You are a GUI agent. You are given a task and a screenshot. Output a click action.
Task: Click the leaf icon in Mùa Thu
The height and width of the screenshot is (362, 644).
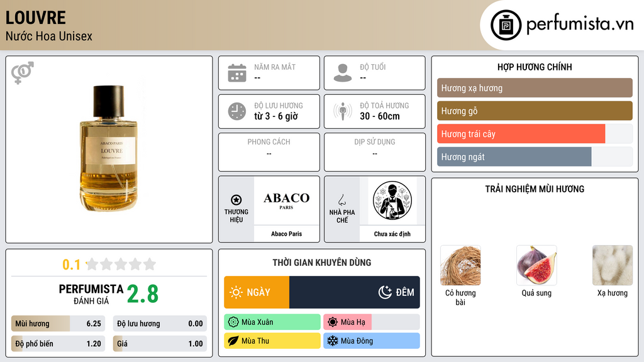[x=233, y=341]
